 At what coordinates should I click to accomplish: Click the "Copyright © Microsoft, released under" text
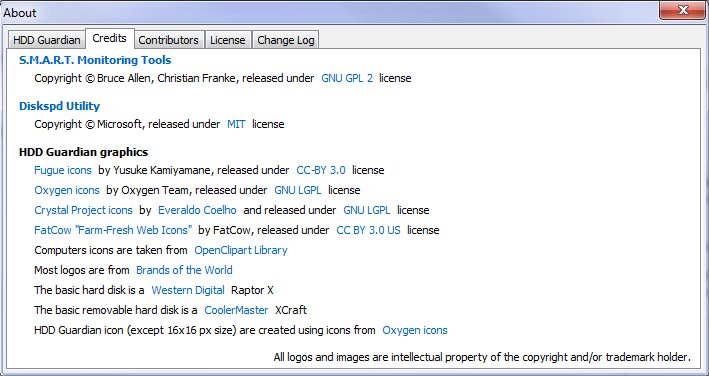coord(127,124)
